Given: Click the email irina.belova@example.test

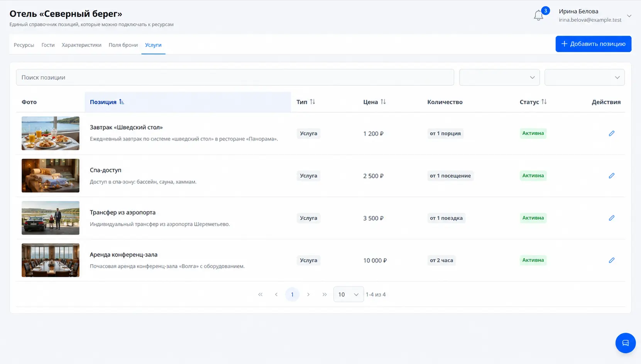Looking at the screenshot, I should click(590, 20).
